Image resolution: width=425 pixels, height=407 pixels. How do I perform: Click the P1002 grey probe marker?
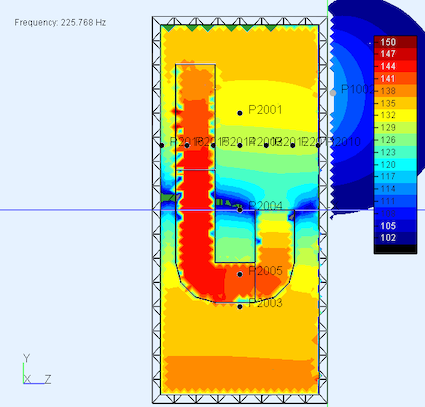tap(333, 93)
